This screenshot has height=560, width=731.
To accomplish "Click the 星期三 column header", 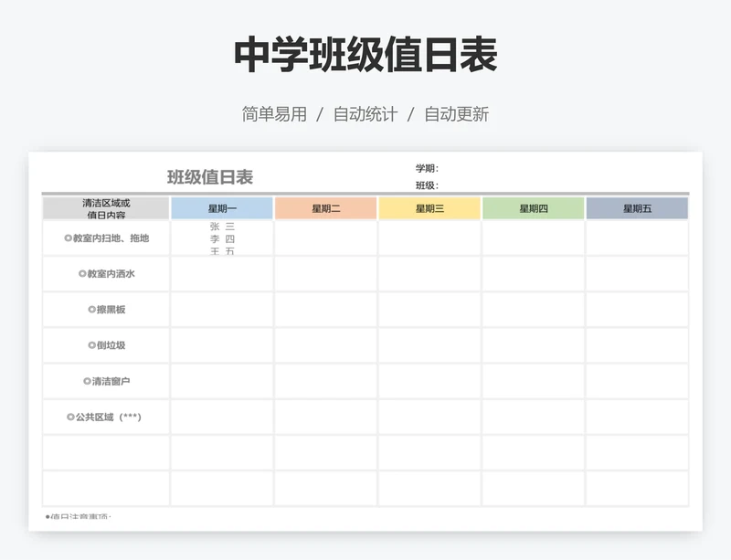I will (429, 208).
